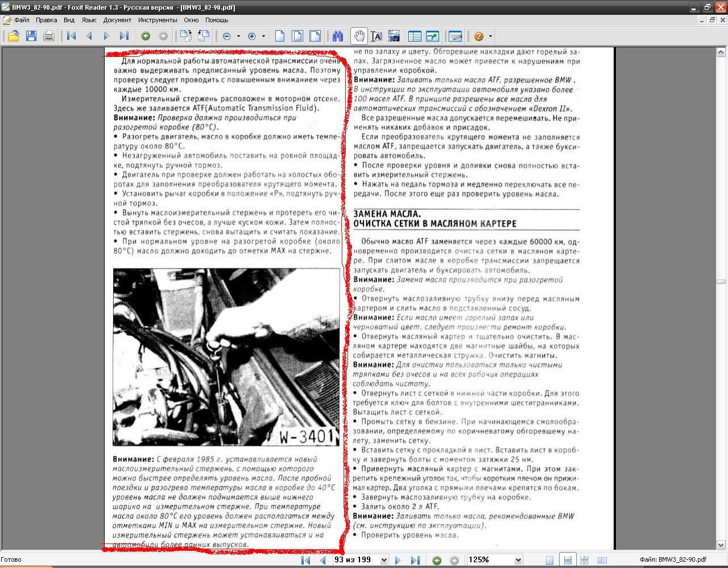Click scrollbar up arrow
Image resolution: width=728 pixels, height=568 pixels.
(721, 52)
